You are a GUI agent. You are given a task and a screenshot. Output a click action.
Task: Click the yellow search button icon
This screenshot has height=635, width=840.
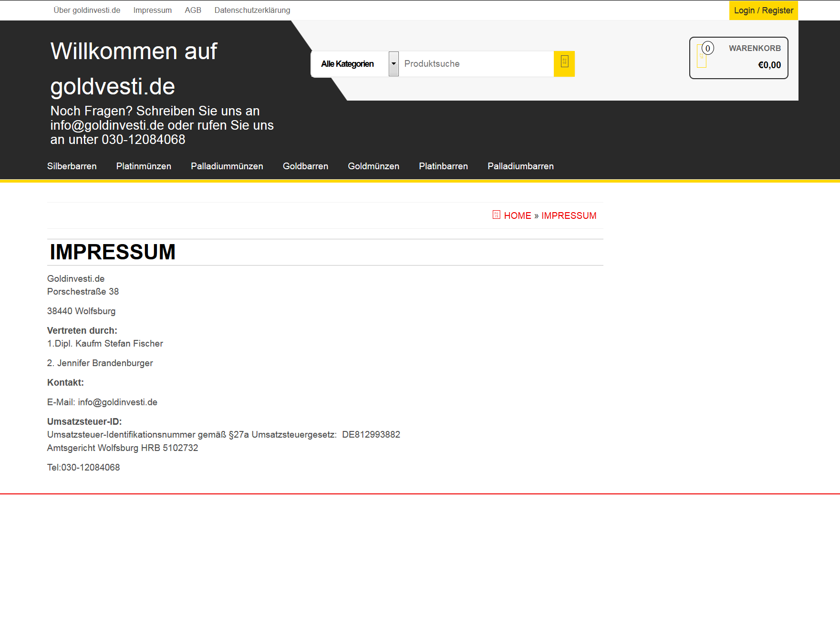click(x=564, y=64)
